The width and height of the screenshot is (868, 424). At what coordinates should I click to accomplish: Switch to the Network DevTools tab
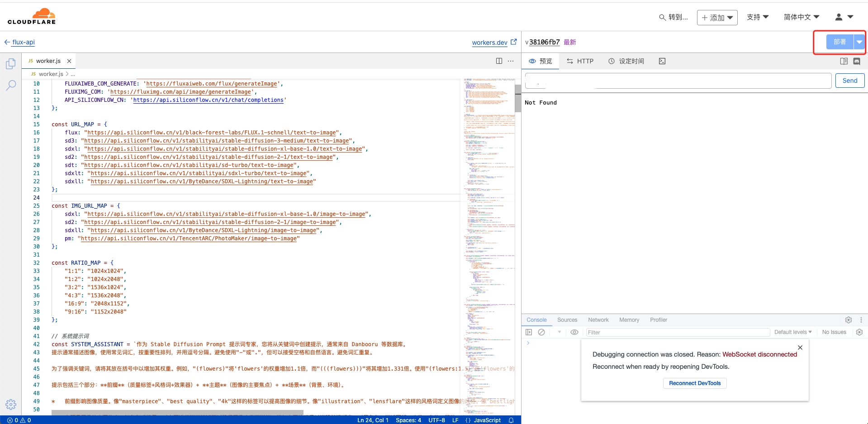598,320
